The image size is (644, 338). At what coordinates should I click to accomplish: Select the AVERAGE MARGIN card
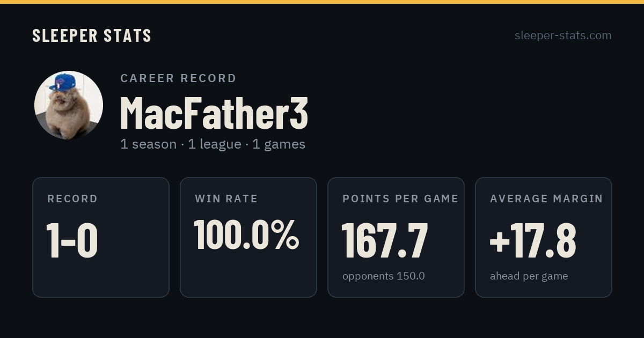[544, 237]
